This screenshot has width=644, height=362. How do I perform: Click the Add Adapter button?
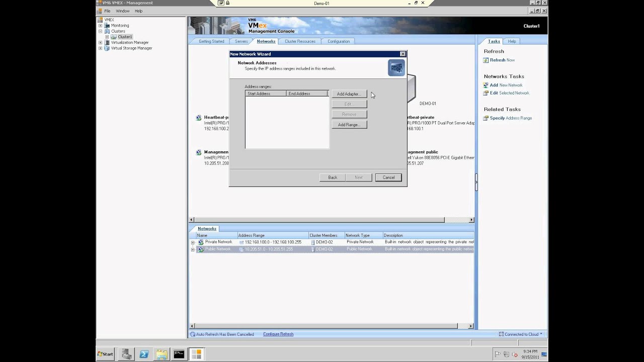pyautogui.click(x=349, y=94)
